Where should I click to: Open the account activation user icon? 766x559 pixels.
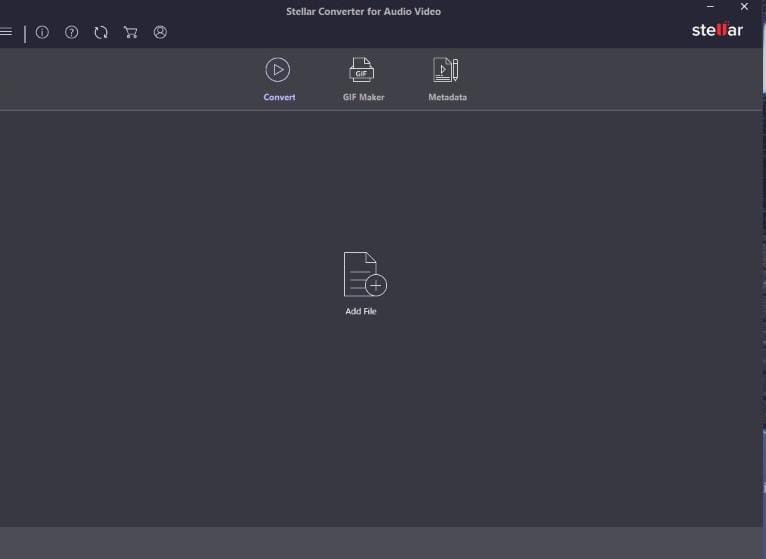click(160, 32)
